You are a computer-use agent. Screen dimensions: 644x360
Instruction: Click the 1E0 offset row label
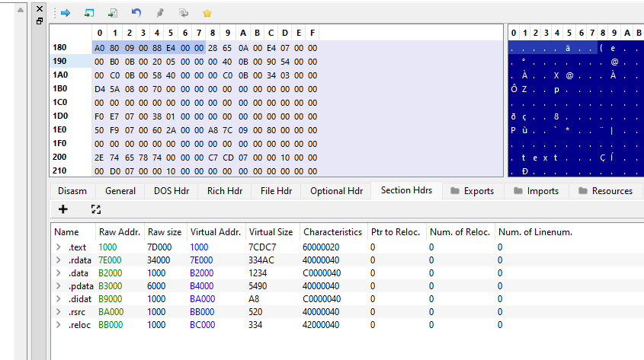click(59, 129)
